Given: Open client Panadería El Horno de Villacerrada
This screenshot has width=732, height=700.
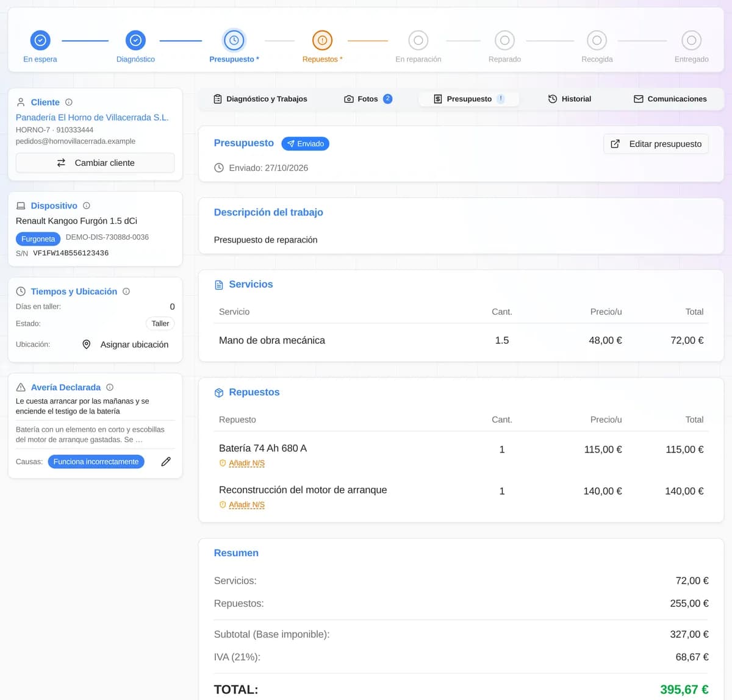Looking at the screenshot, I should point(92,118).
